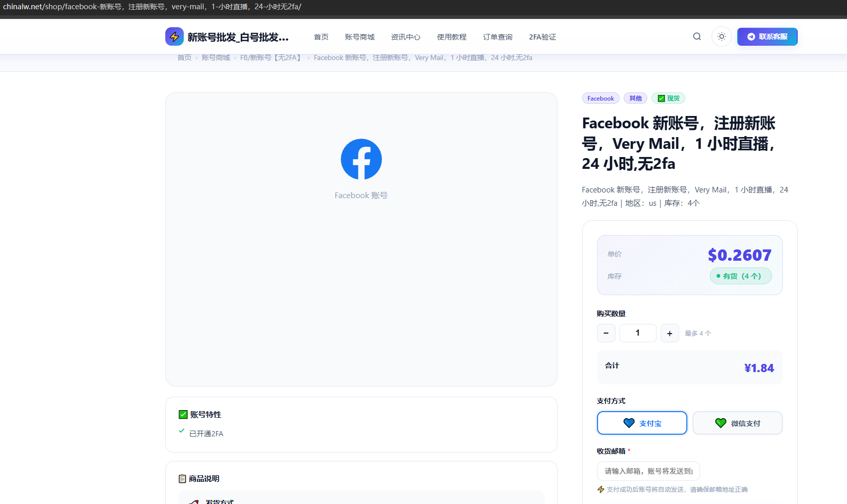Screen dimensions: 847x504
Task: Increase purchase quantity with plus button
Action: tap(669, 333)
